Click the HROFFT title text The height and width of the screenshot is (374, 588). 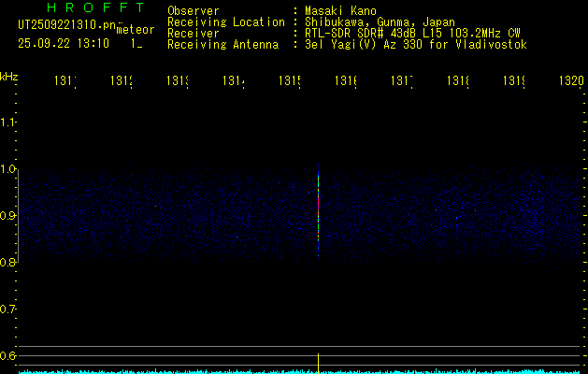[x=94, y=8]
